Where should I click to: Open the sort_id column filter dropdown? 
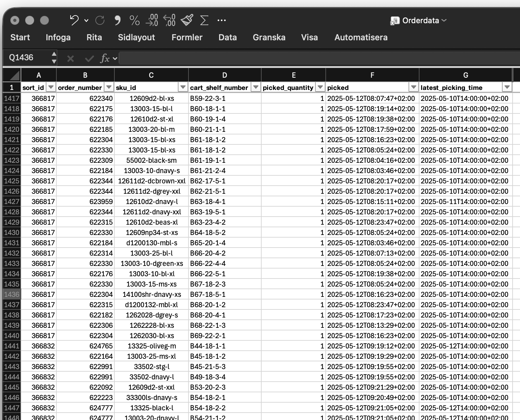51,87
